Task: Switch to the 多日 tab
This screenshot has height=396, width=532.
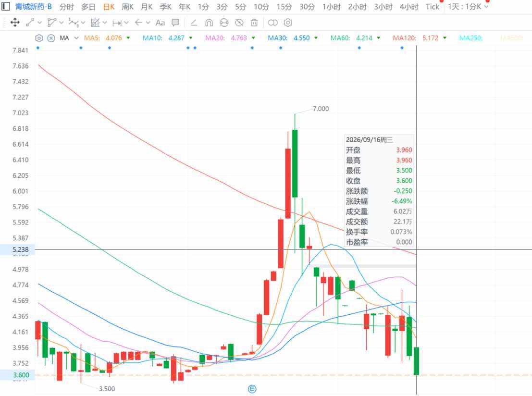Action: [x=88, y=7]
